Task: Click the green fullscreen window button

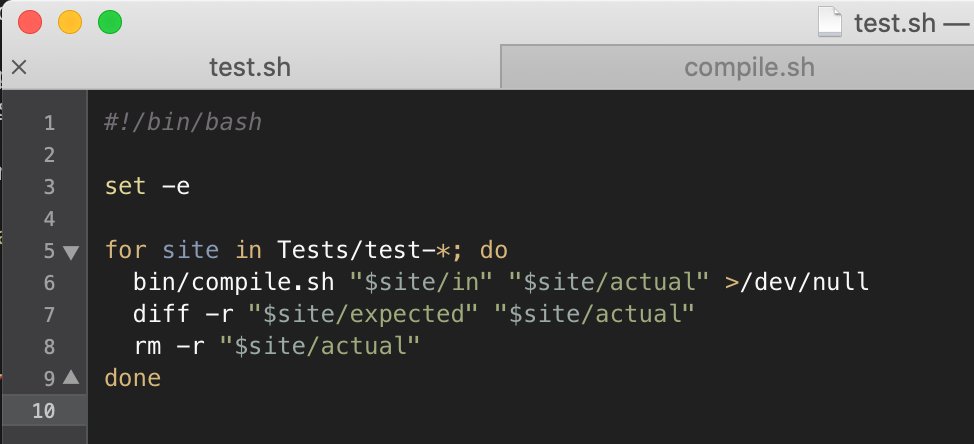Action: click(x=110, y=22)
